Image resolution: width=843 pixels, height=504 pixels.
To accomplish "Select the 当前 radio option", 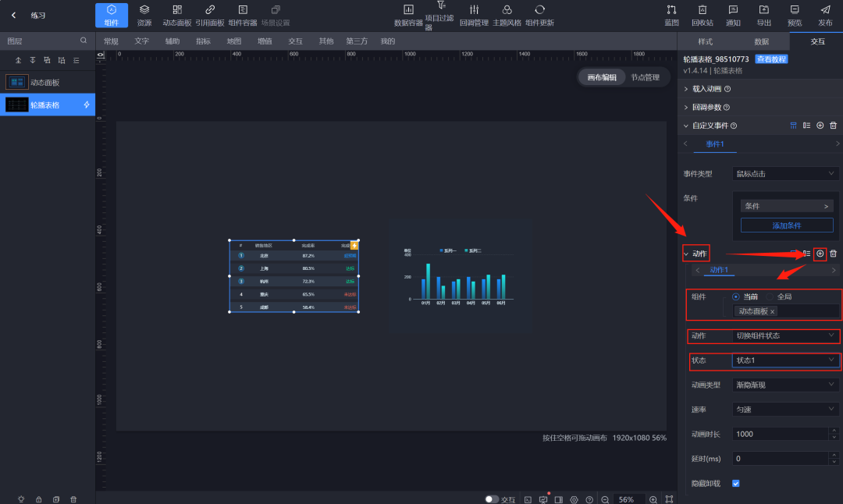I will pyautogui.click(x=735, y=296).
